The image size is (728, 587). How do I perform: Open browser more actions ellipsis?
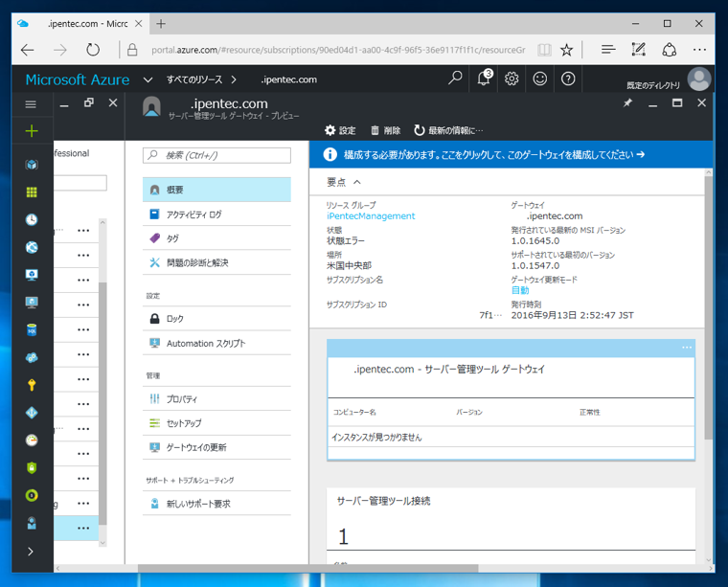pos(699,50)
